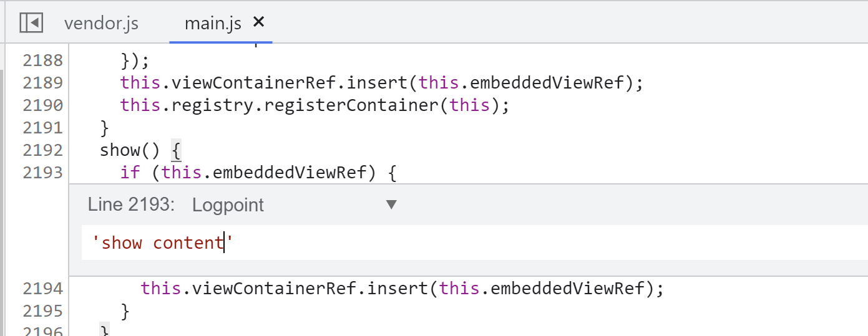Click into the 'show content' logpoint input
The image size is (868, 336).
coord(474,242)
